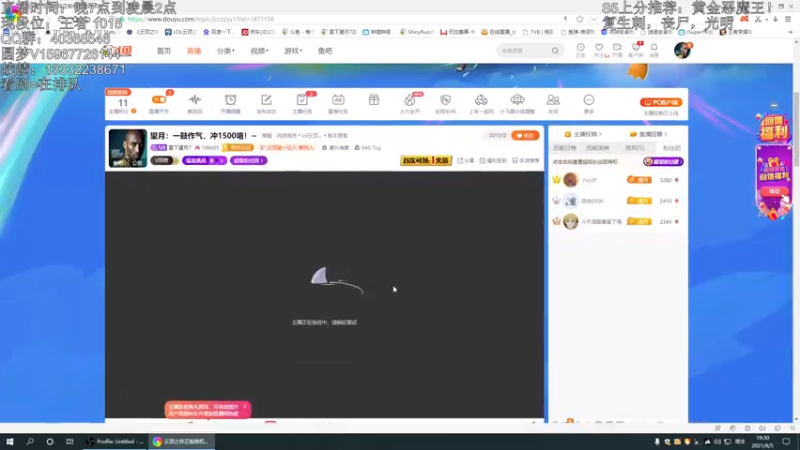
Task: Click the gift box icon in toolbar
Action: (x=374, y=99)
